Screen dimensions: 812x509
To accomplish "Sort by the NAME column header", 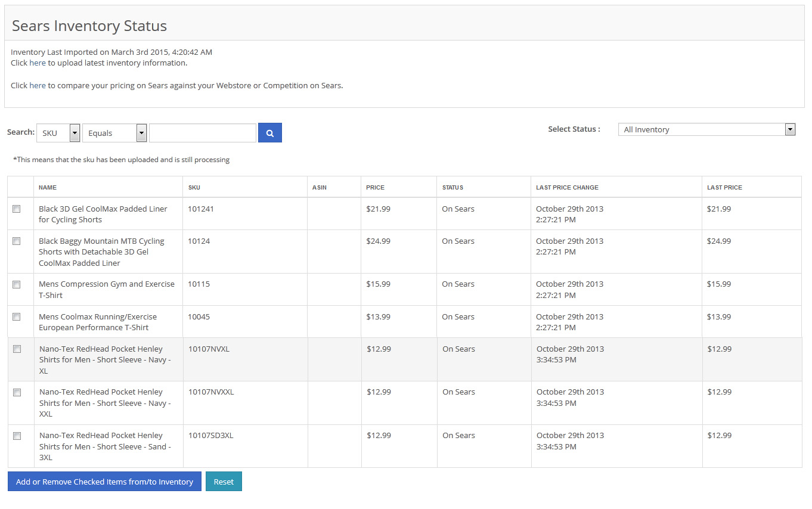I will coord(48,187).
